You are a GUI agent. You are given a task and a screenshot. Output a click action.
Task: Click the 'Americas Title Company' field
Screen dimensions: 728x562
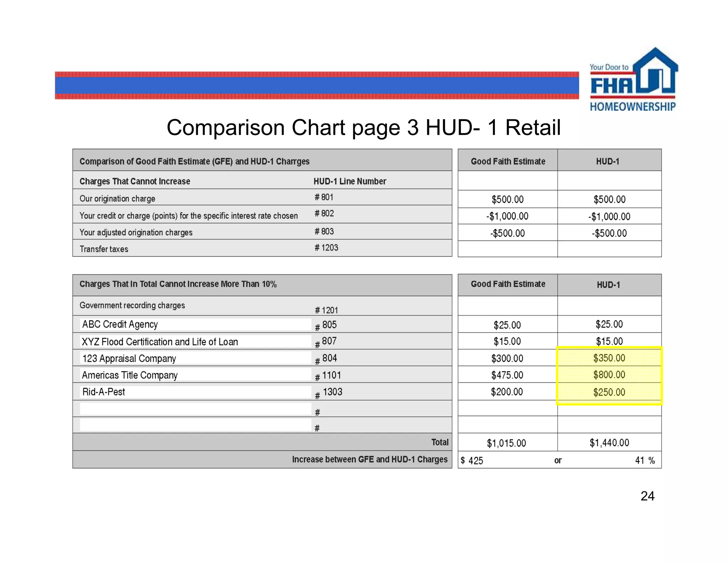196,375
